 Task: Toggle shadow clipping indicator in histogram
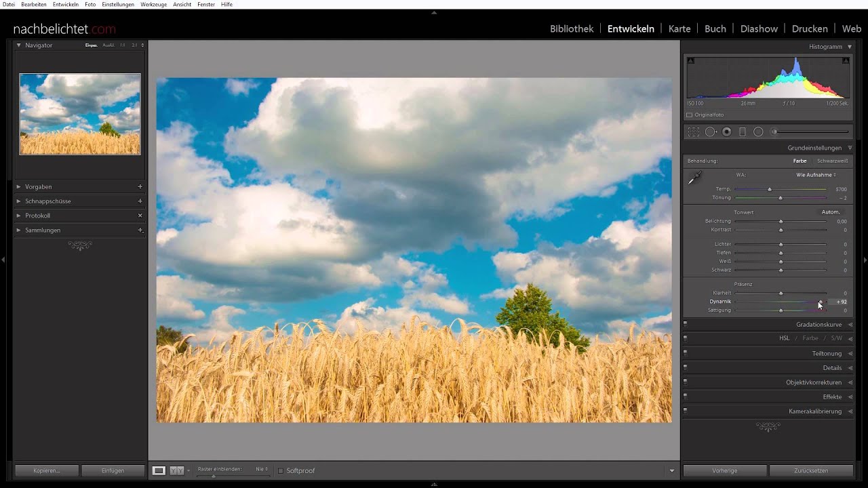(690, 61)
